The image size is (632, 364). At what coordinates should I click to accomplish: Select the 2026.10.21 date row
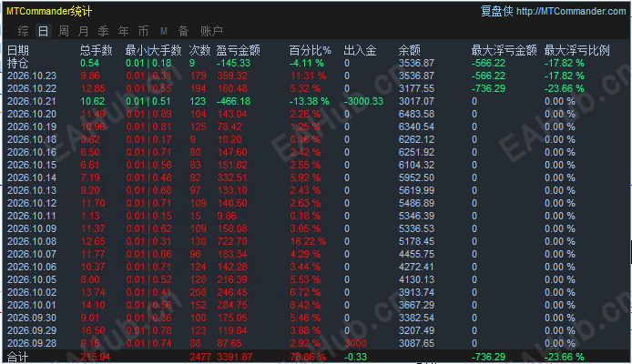pyautogui.click(x=32, y=102)
